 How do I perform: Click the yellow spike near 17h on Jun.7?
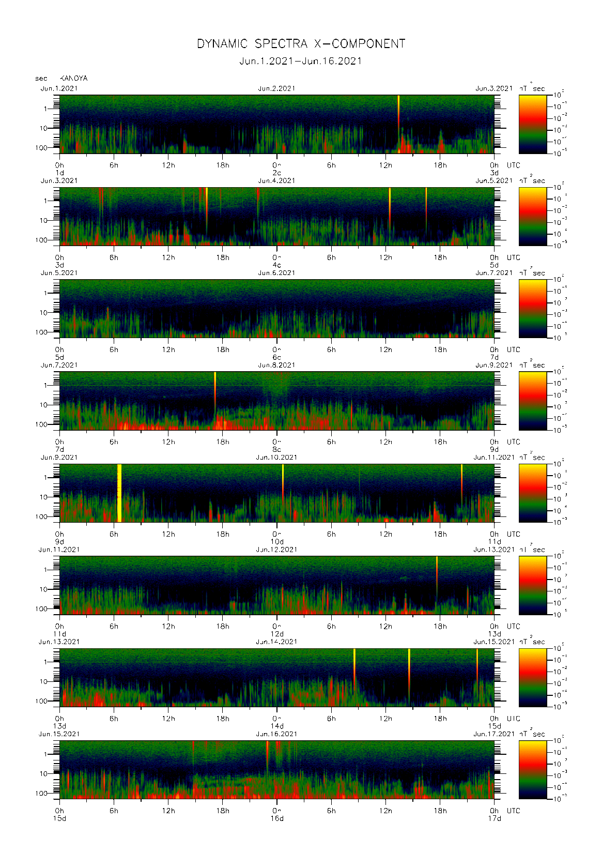point(215,393)
